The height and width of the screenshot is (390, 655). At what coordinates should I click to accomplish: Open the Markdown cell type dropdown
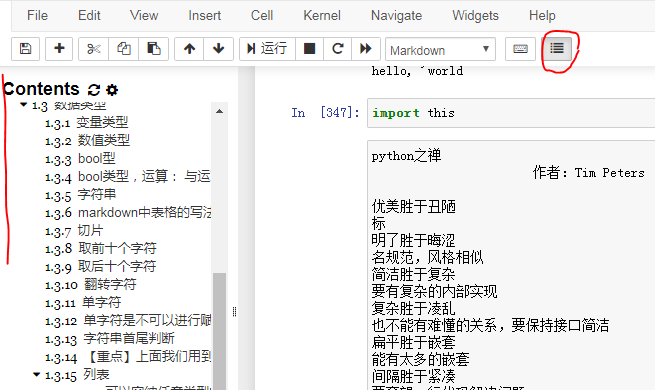440,49
